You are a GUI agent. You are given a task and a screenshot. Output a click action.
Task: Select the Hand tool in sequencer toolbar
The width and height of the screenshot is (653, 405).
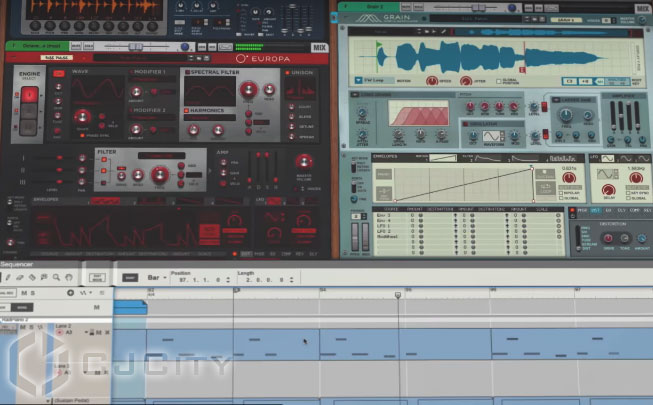point(69,277)
